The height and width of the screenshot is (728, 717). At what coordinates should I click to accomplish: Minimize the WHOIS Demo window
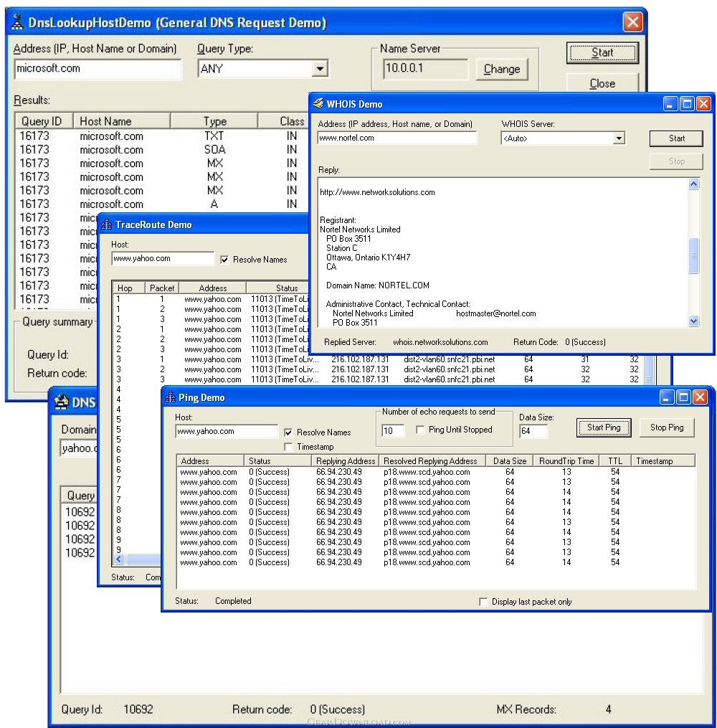point(669,103)
